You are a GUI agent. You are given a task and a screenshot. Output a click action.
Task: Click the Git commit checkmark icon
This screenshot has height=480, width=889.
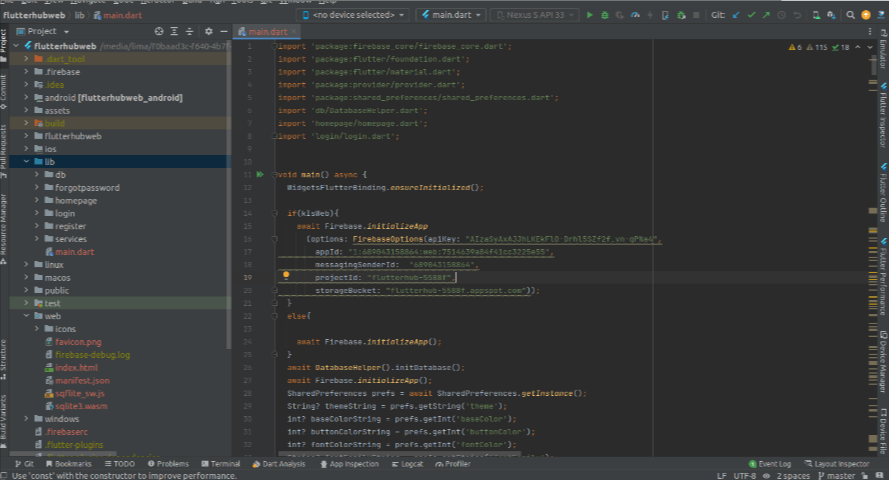tap(752, 15)
